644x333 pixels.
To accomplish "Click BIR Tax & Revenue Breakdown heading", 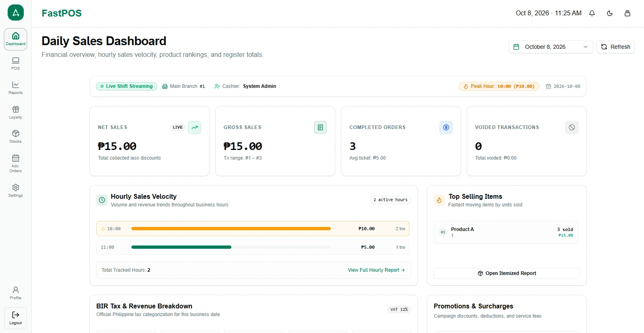I will pos(144,306).
